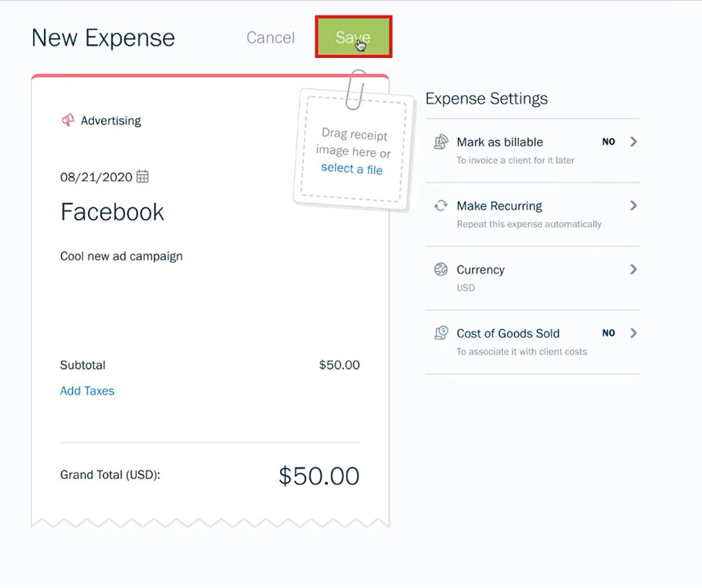Expand the Currency setting chevron
702x588 pixels.
tap(634, 270)
